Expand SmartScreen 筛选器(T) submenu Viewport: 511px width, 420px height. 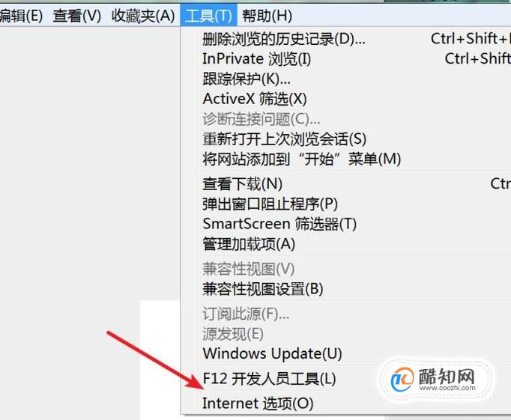point(346,224)
